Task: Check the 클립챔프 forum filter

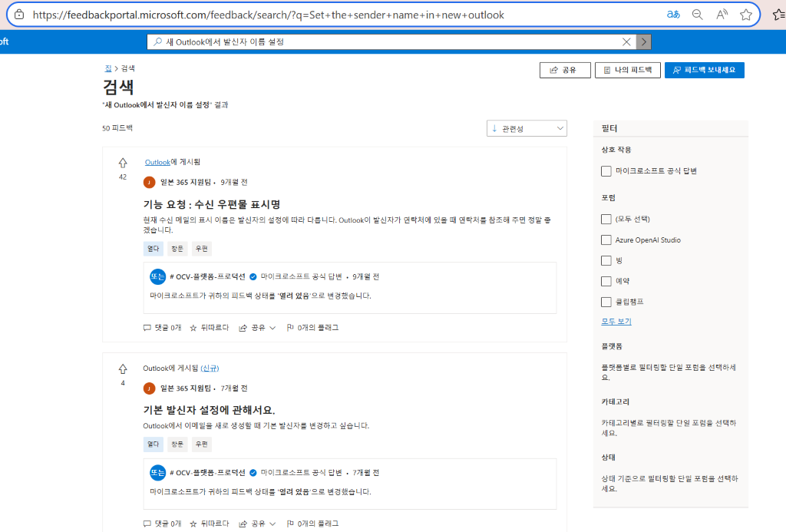Action: pyautogui.click(x=606, y=302)
